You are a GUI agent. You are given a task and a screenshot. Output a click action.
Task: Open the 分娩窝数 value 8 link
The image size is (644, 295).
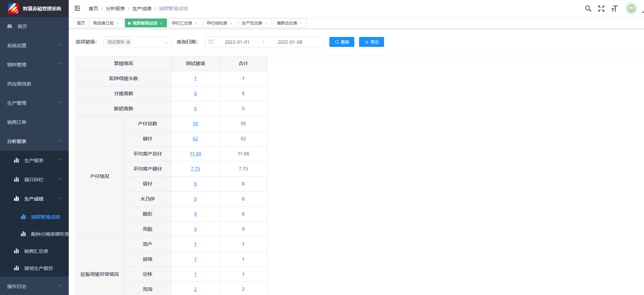195,93
